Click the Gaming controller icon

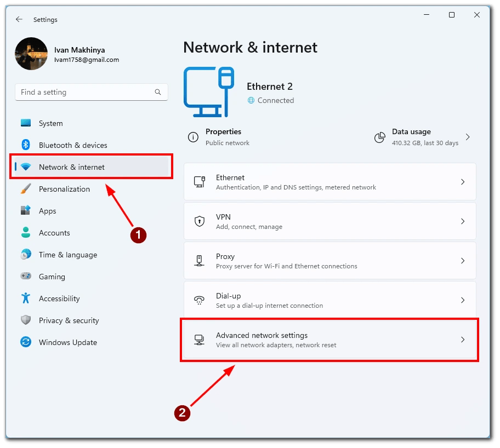tap(26, 276)
